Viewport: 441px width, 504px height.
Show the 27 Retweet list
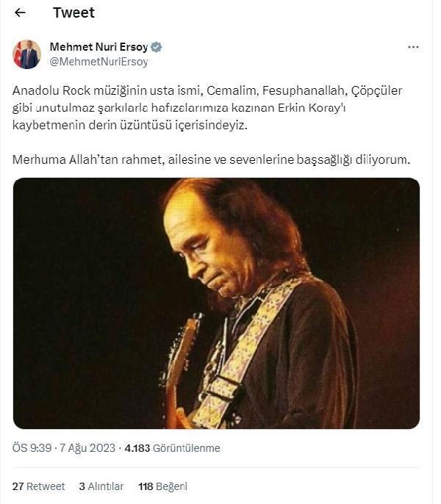(39, 486)
